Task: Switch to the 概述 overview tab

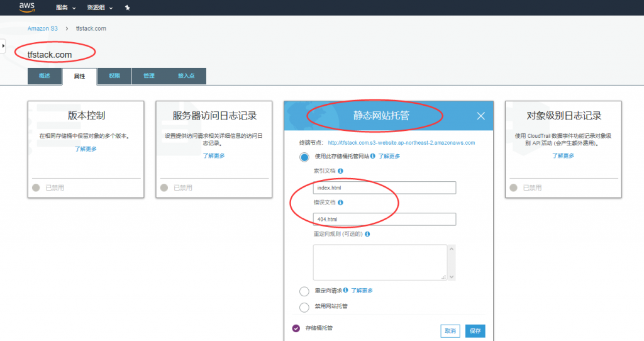Action: point(45,76)
